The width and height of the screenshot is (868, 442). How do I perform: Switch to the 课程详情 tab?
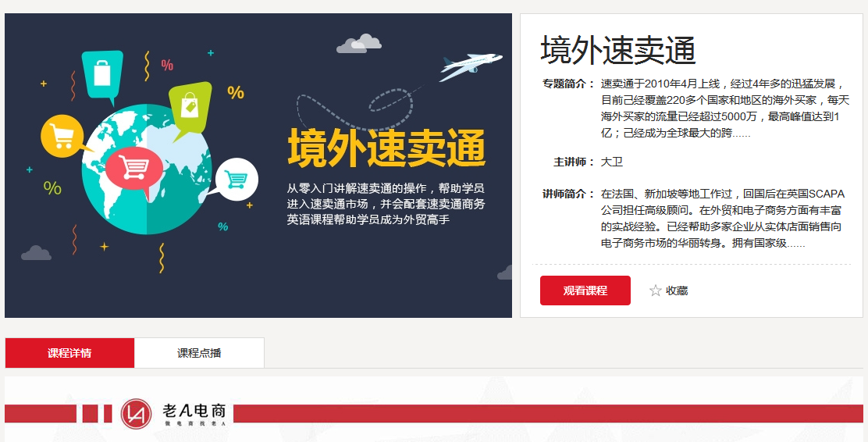[69, 353]
